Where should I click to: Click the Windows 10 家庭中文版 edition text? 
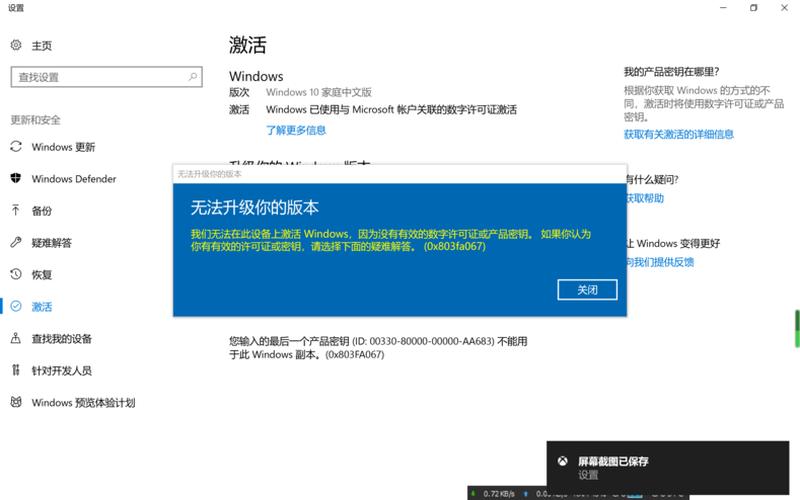coord(318,92)
